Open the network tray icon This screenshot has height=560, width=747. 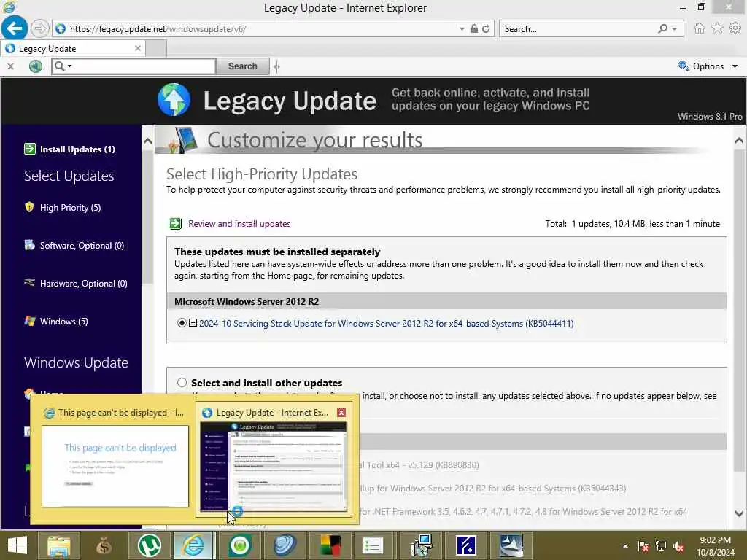(660, 546)
